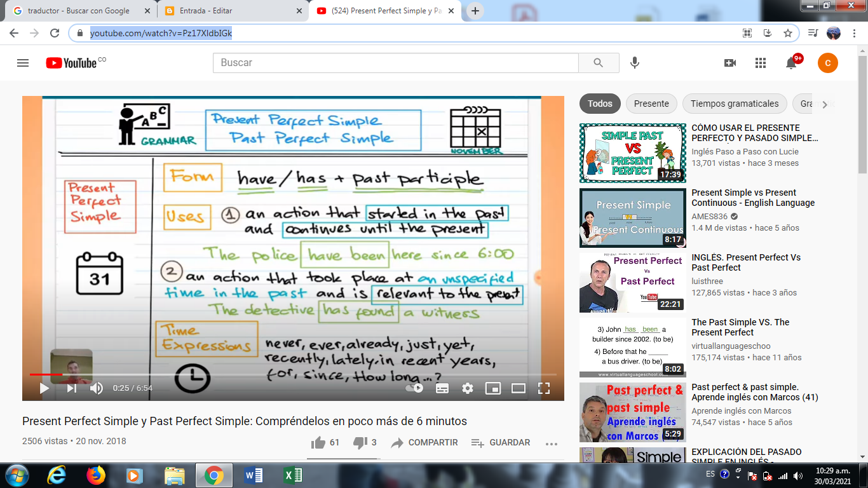
Task: Select the Presente filter chip
Action: click(651, 104)
